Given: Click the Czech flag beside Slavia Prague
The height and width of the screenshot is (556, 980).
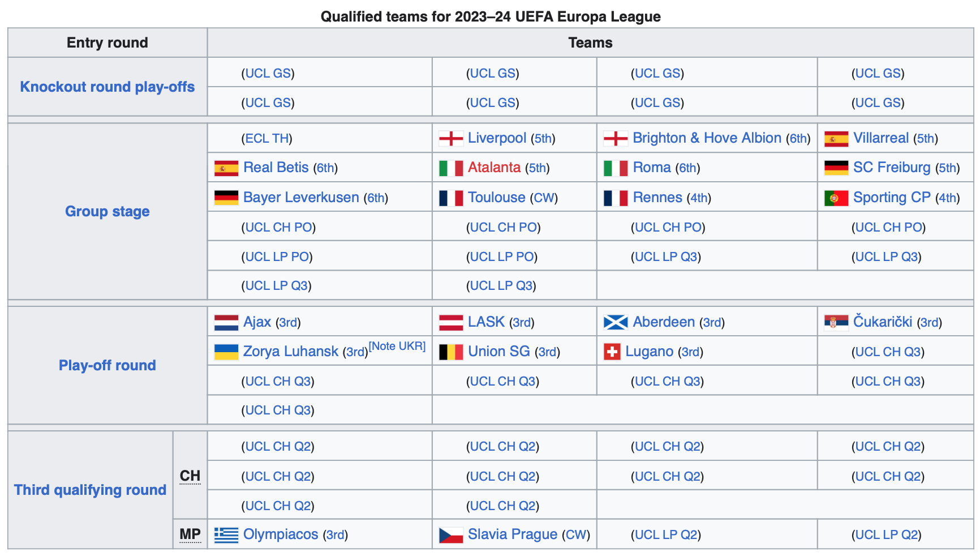Looking at the screenshot, I should coord(451,535).
